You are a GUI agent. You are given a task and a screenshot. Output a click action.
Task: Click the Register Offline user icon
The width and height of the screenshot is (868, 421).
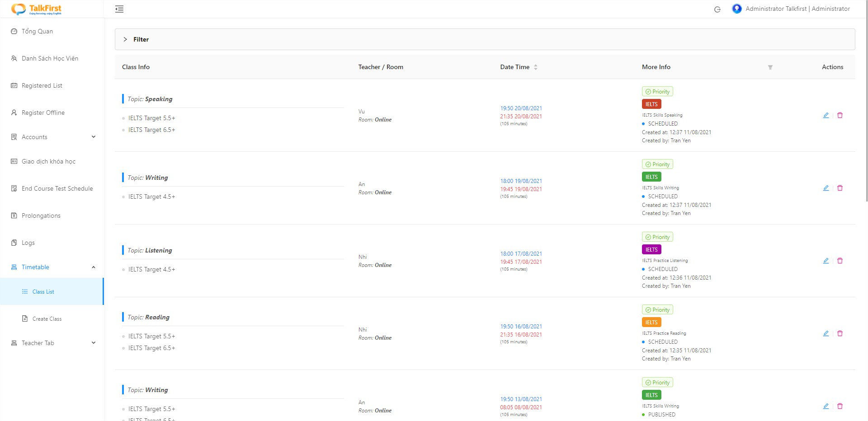pos(14,112)
